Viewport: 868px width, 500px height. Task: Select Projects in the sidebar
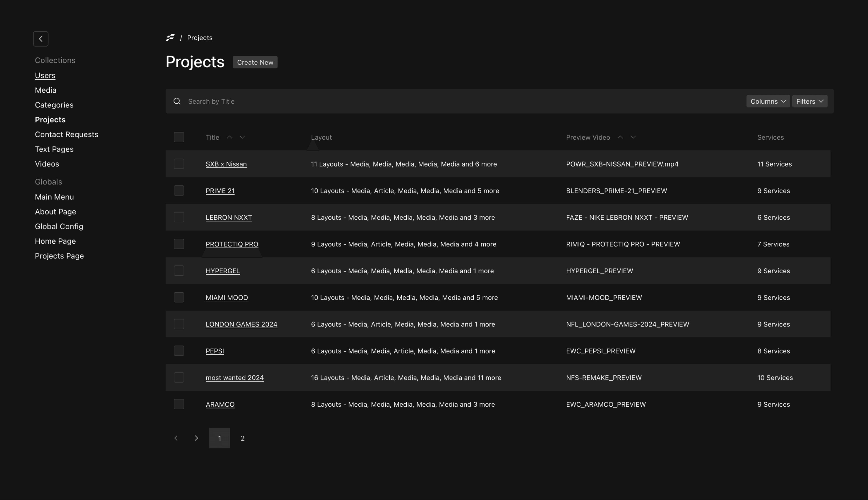tap(50, 120)
